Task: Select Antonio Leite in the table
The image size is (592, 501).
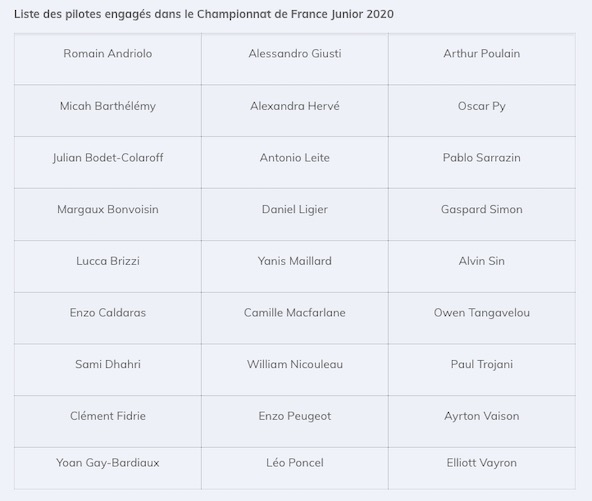Action: (295, 158)
